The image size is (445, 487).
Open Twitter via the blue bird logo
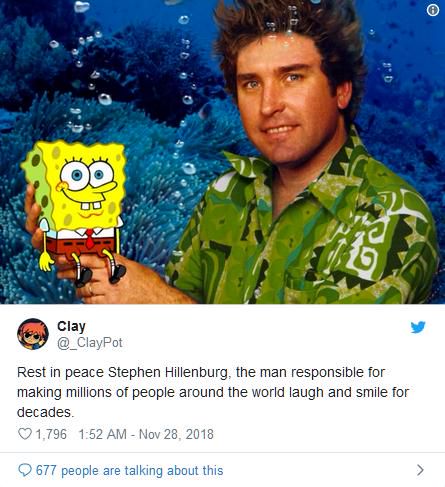point(418,327)
